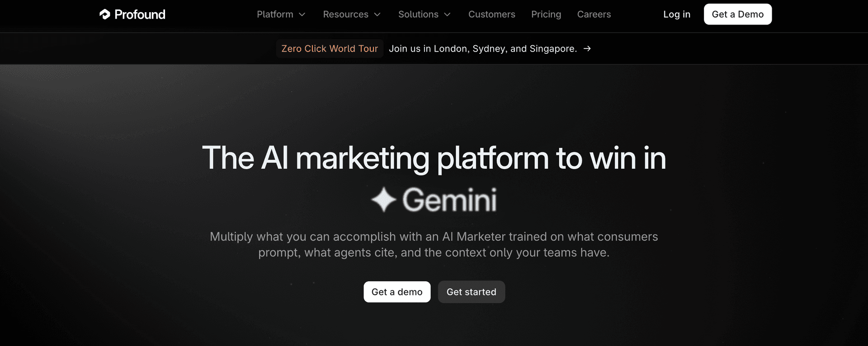
Task: Click the Gemini wordmark in headline
Action: click(x=449, y=200)
